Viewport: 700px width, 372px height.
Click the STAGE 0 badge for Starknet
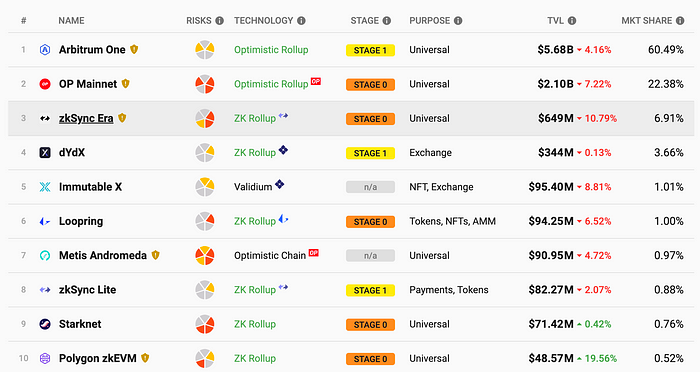click(371, 325)
